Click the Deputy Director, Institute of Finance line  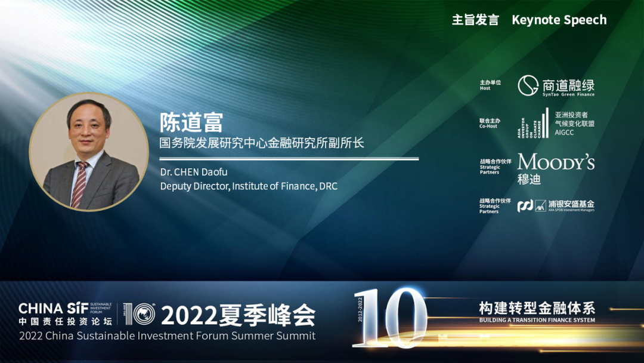(248, 186)
